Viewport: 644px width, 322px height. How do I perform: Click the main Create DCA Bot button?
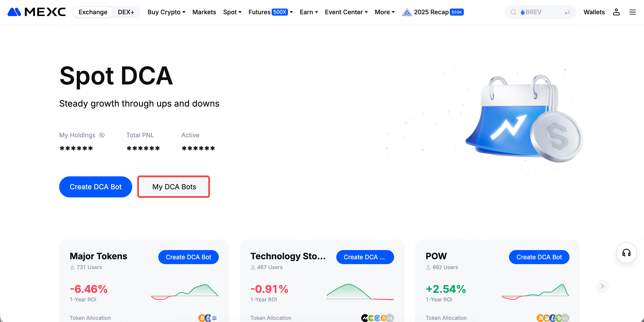tap(96, 187)
